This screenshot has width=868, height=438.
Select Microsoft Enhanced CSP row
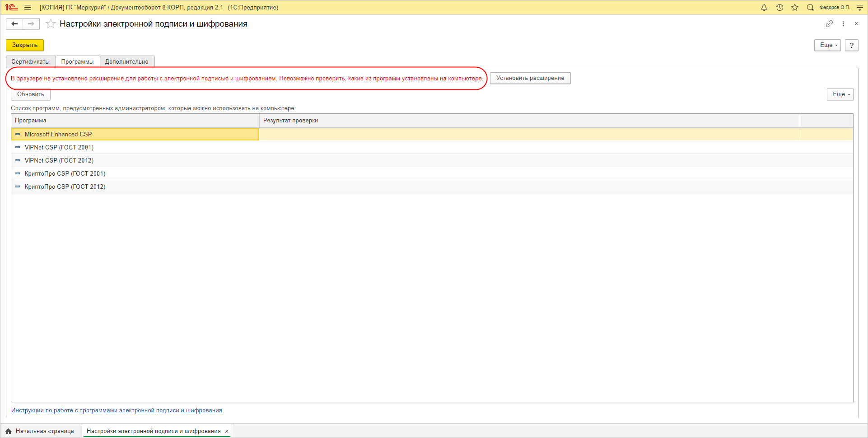coord(432,134)
